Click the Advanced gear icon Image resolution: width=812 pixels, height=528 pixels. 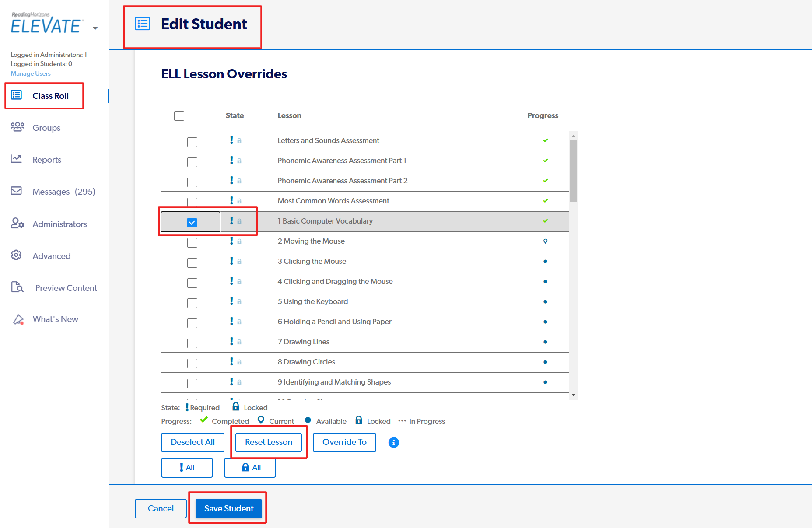pos(16,255)
